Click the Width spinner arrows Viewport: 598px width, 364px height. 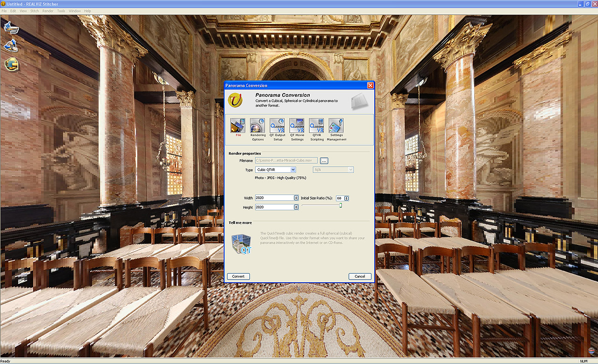[x=296, y=198]
